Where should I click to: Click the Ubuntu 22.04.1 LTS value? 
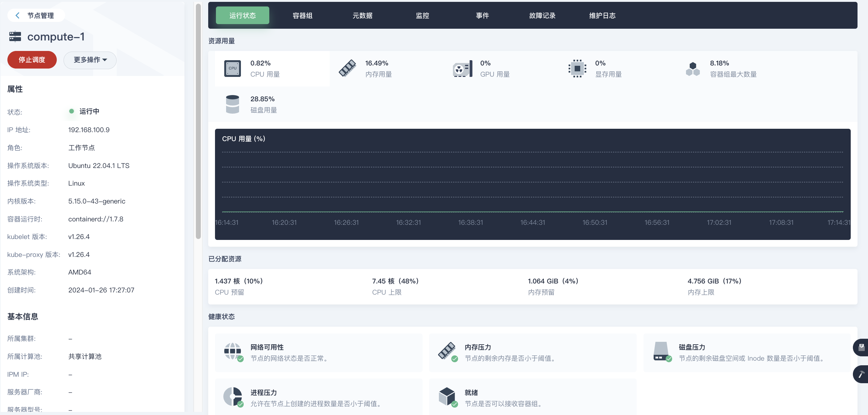pyautogui.click(x=99, y=166)
